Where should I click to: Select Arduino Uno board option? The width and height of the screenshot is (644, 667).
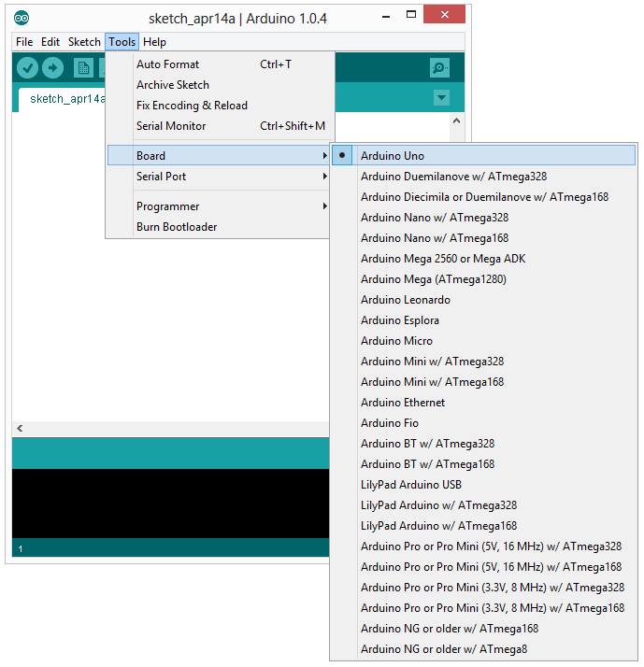[x=483, y=156]
